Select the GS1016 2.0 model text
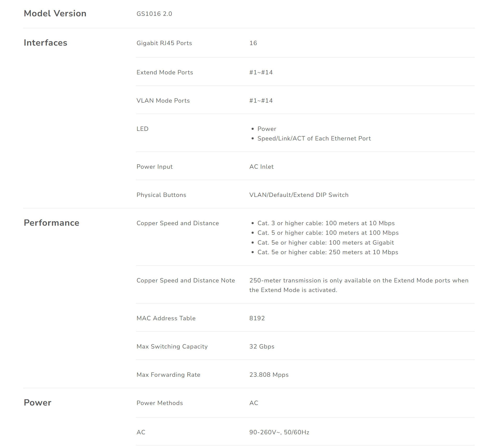 point(154,14)
